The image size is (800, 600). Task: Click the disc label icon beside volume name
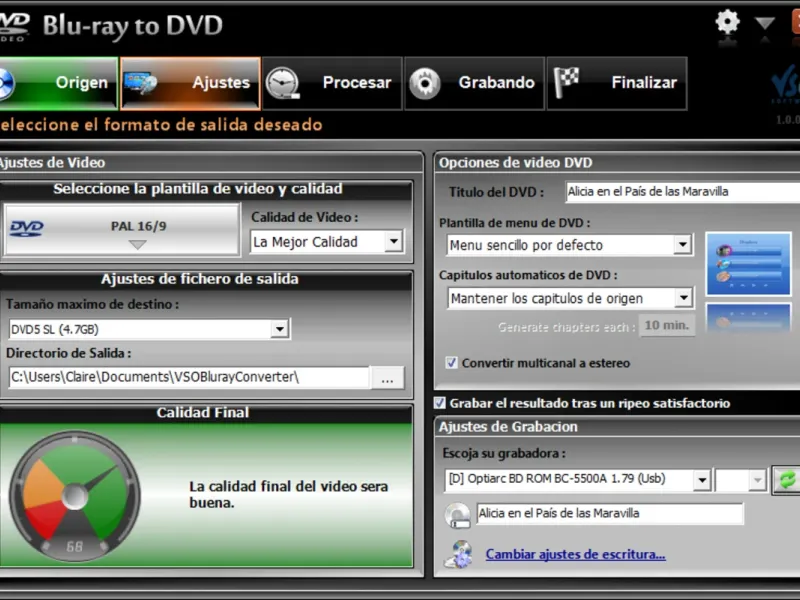coord(457,515)
